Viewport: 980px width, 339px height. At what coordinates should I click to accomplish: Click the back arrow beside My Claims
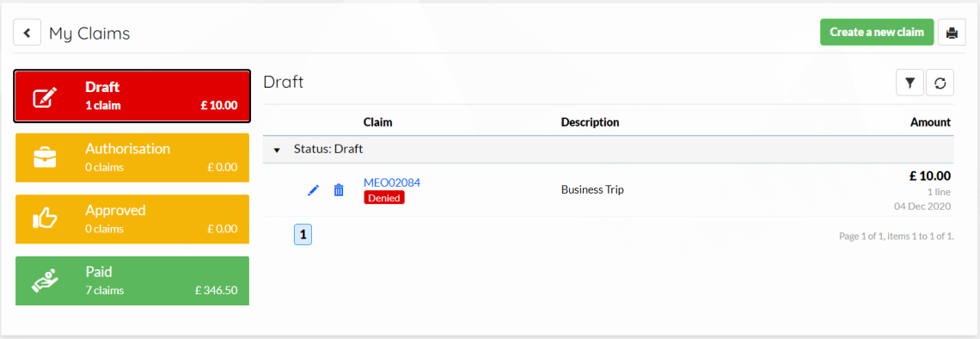(x=27, y=33)
